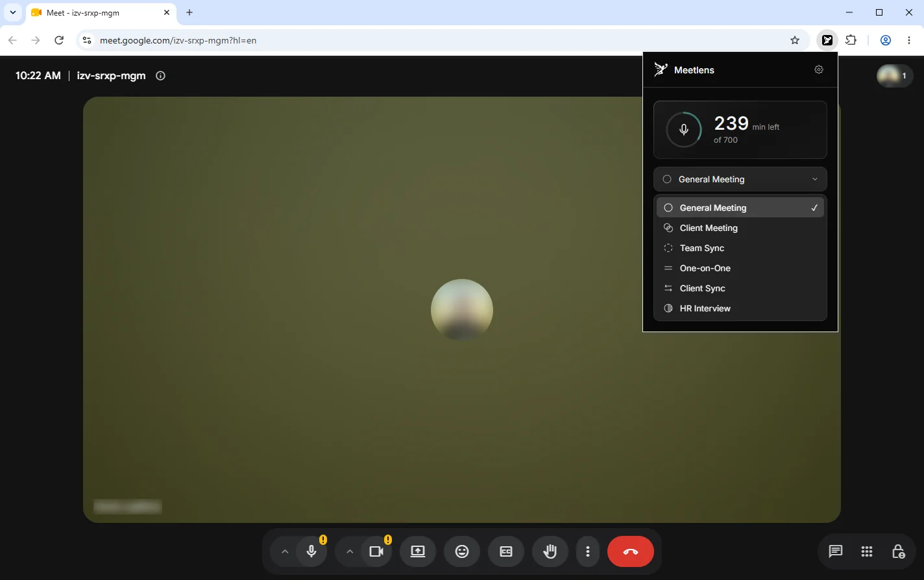Toggle the microphone in Meet controls
Screen dimensions: 924x580
point(311,551)
